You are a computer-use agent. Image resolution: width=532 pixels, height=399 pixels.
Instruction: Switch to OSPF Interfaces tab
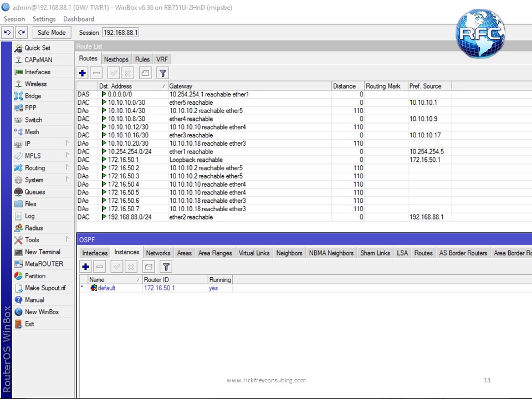[95, 253]
